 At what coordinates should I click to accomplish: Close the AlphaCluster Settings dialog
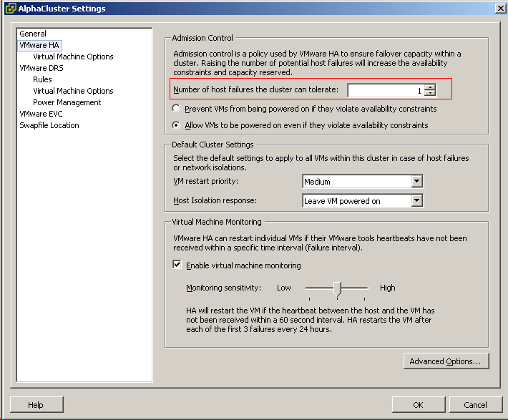pyautogui.click(x=499, y=9)
